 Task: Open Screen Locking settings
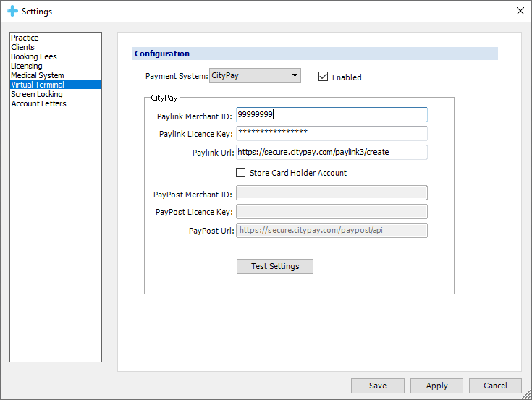click(x=36, y=94)
